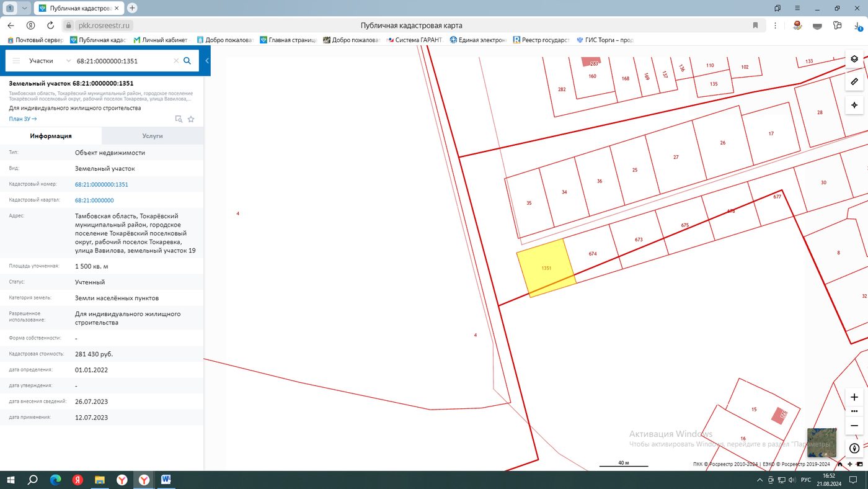Collapse the left information panel
This screenshot has width=868, height=489.
(207, 61)
